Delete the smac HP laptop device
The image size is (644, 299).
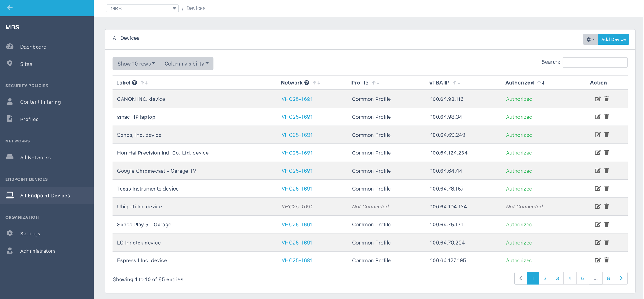pyautogui.click(x=606, y=117)
